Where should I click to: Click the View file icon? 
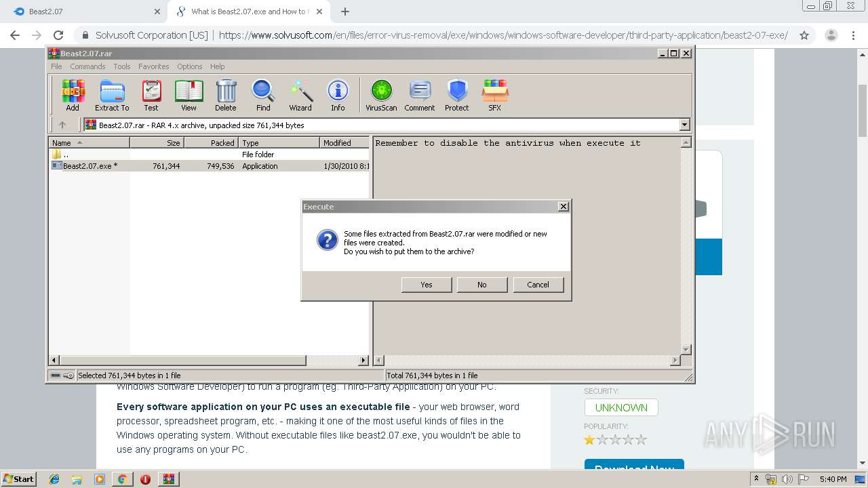click(x=189, y=95)
